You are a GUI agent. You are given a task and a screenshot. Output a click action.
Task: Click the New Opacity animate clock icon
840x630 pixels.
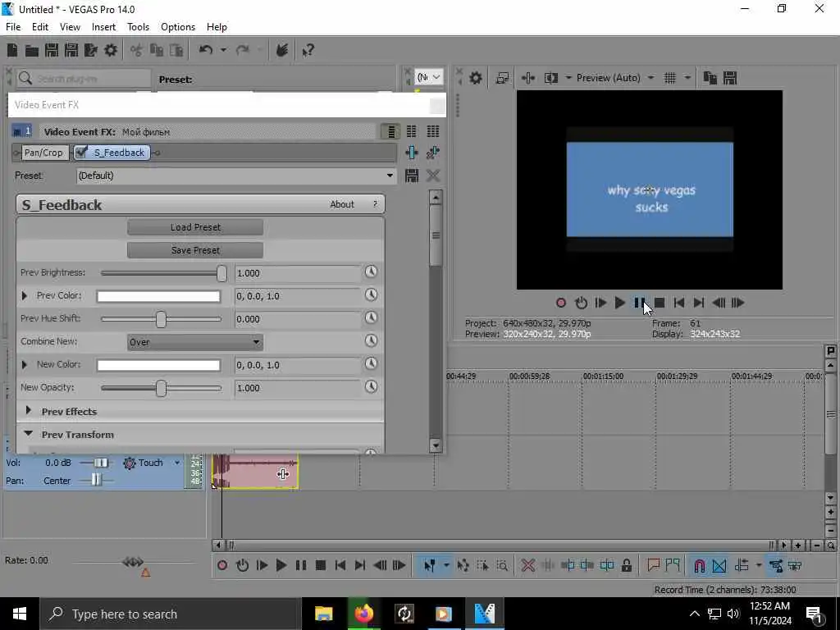click(371, 387)
